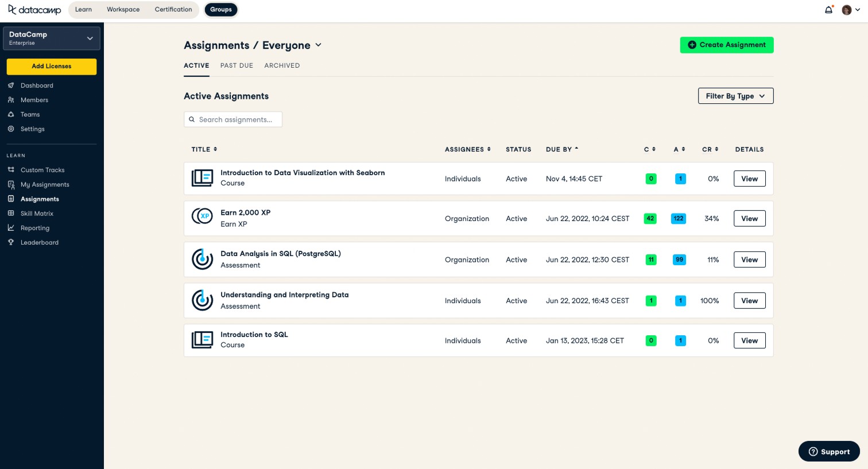Click the My Assignments icon

pyautogui.click(x=11, y=184)
